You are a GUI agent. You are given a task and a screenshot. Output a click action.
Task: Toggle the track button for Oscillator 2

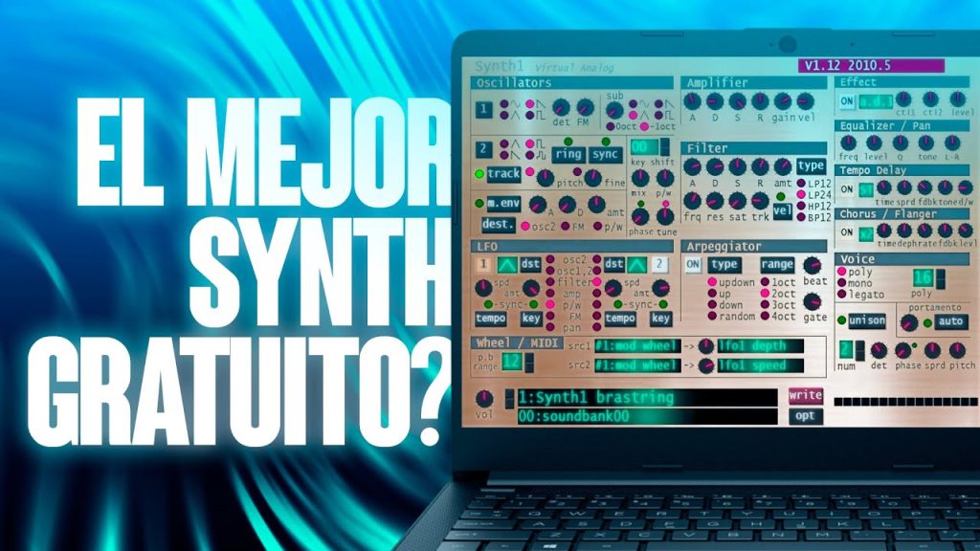pos(504,174)
